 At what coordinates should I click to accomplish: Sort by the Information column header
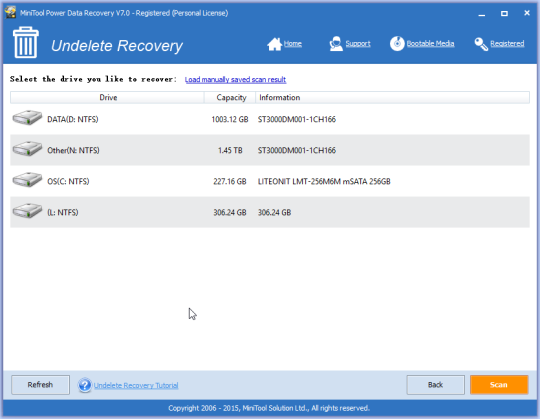pyautogui.click(x=392, y=97)
